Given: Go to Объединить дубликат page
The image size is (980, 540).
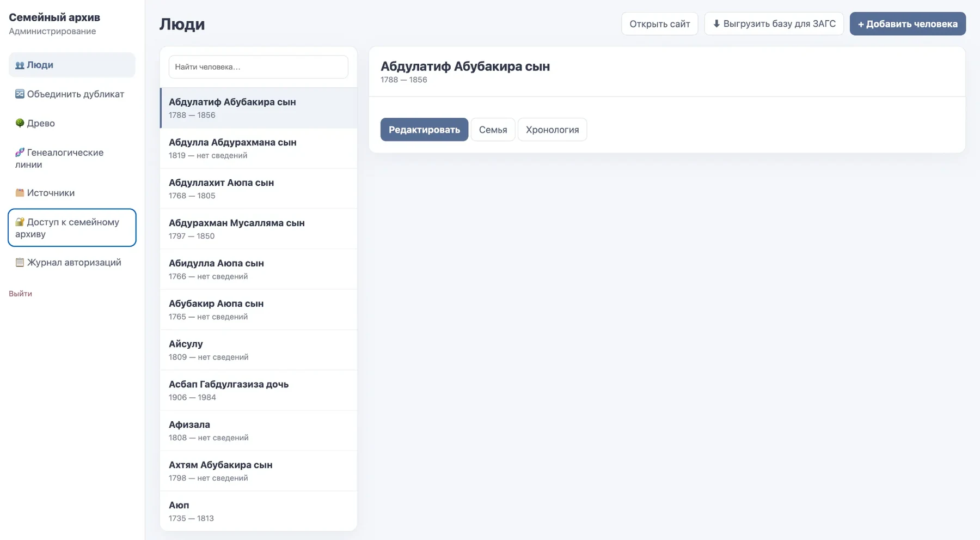Looking at the screenshot, I should (72, 94).
